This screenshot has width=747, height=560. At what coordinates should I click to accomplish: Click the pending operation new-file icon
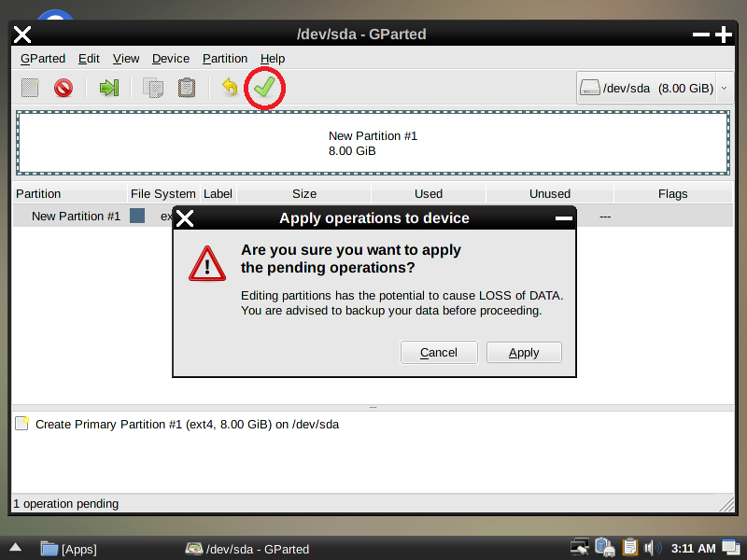[x=21, y=424]
